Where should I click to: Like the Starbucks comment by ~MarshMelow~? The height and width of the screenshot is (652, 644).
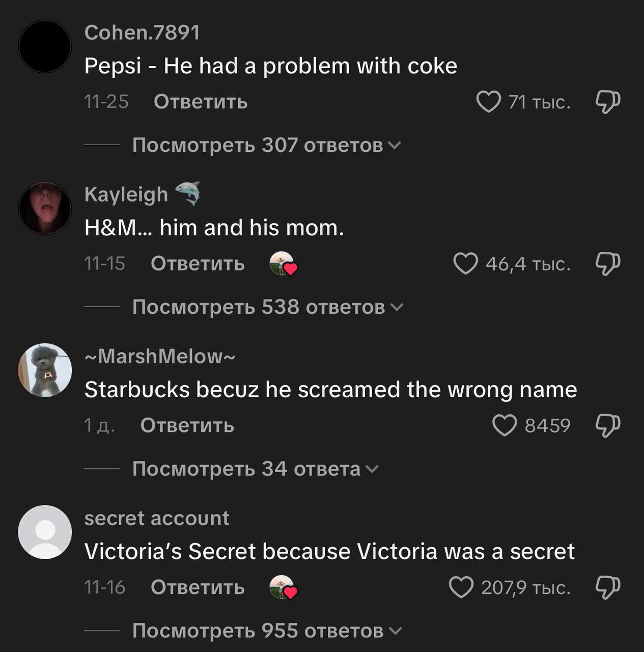coord(505,425)
